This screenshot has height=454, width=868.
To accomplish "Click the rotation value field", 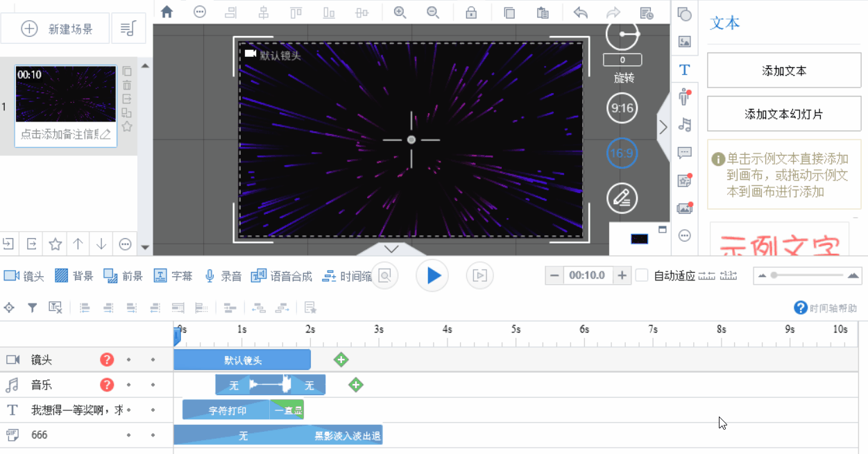I will pos(622,60).
